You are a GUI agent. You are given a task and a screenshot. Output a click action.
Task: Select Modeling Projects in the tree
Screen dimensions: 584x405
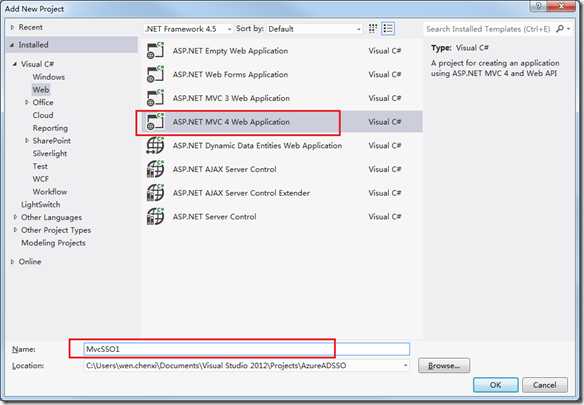coord(53,243)
